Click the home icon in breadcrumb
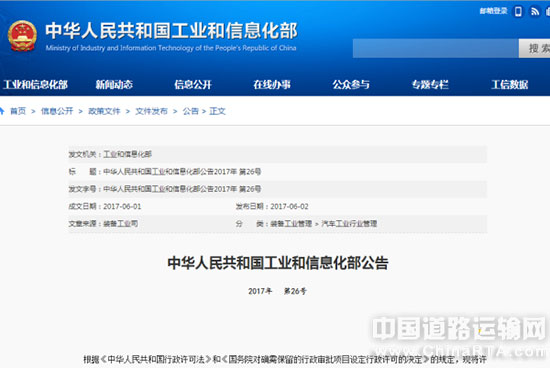550x368 pixels. point(2,111)
